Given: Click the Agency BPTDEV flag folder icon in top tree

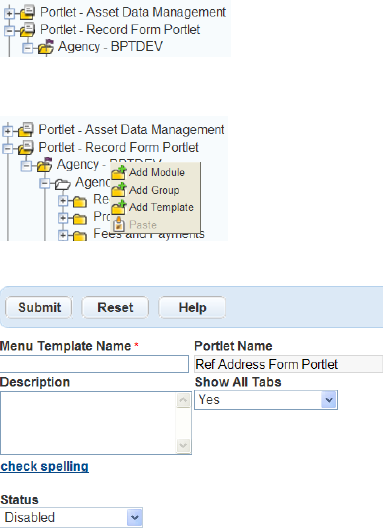Looking at the screenshot, I should (x=46, y=47).
